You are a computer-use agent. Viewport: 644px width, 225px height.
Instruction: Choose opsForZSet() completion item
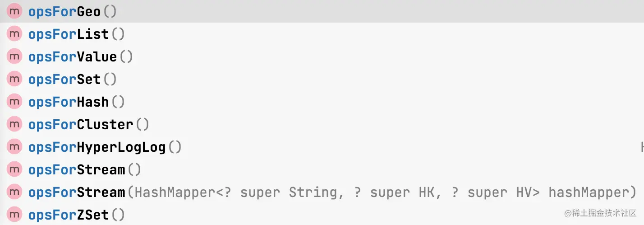coord(322,215)
